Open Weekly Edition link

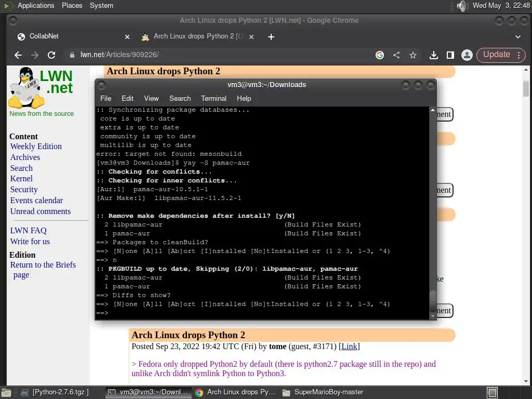point(36,146)
